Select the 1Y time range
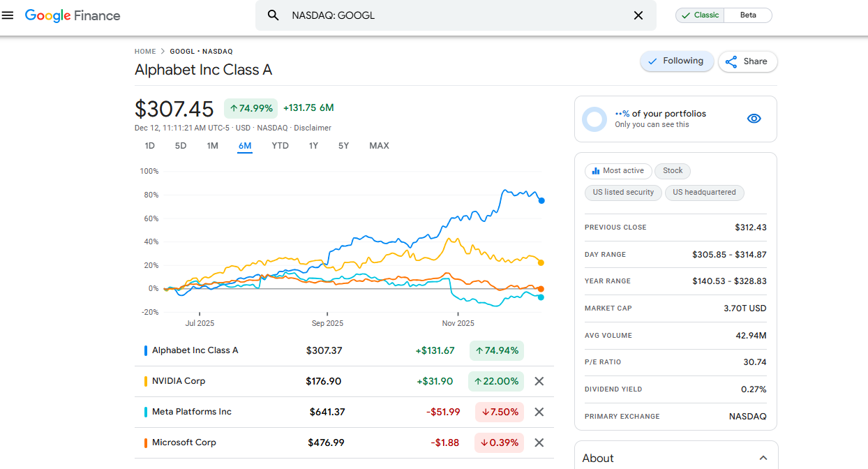This screenshot has width=868, height=469. pos(313,146)
